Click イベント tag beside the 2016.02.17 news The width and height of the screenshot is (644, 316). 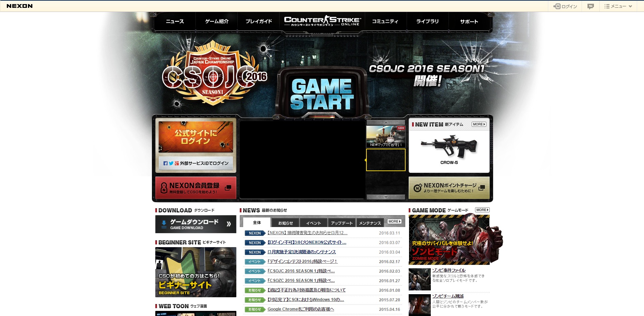tap(255, 262)
